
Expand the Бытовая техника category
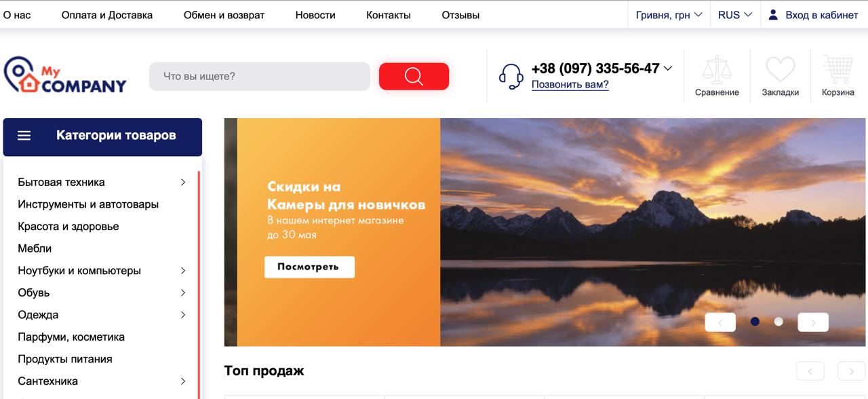click(183, 182)
